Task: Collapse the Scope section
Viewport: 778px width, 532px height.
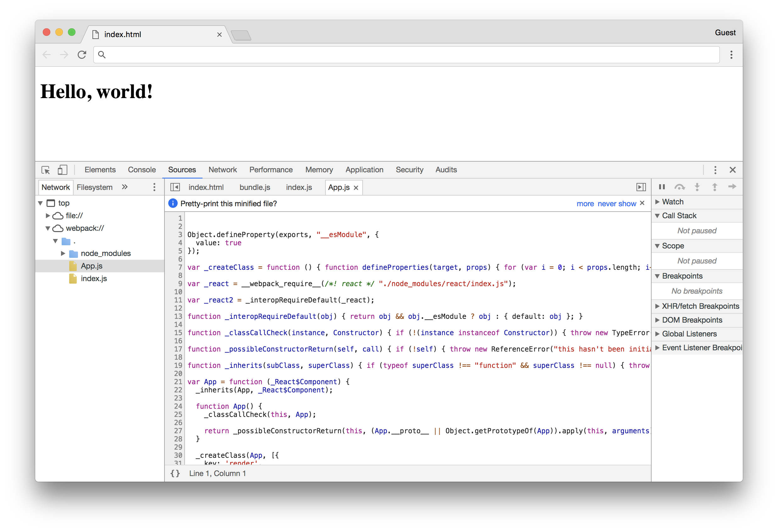Action: (x=657, y=246)
